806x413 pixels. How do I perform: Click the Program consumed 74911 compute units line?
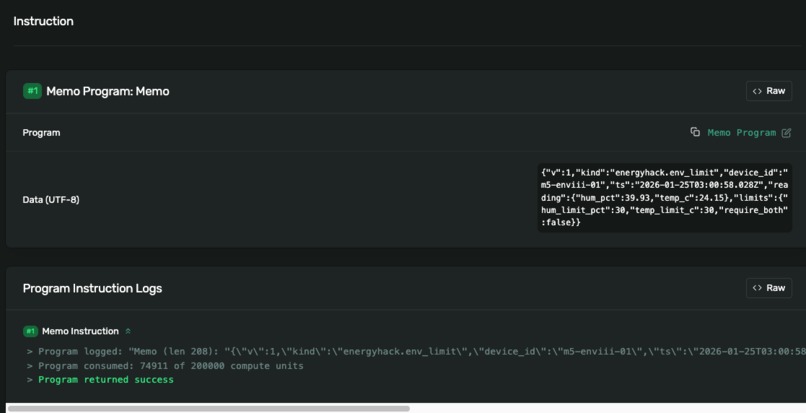165,366
